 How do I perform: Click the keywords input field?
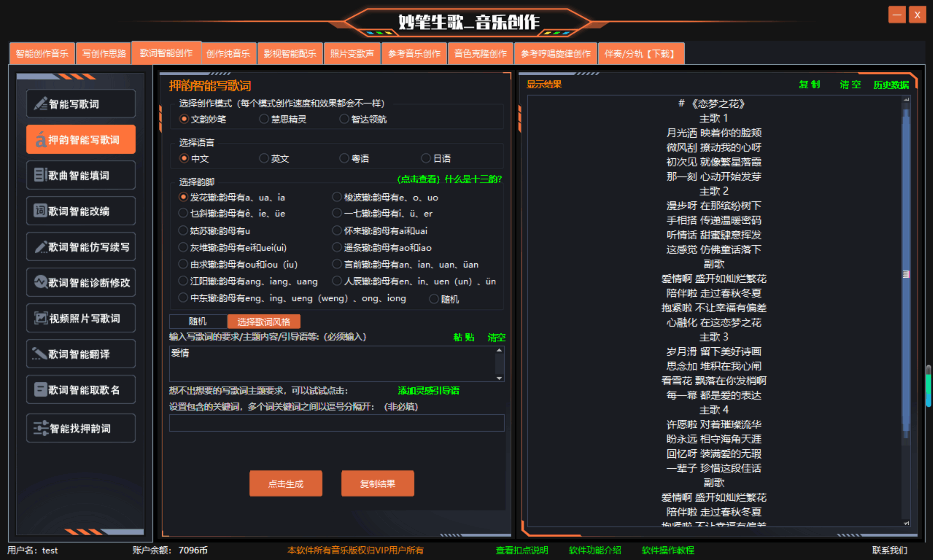336,423
